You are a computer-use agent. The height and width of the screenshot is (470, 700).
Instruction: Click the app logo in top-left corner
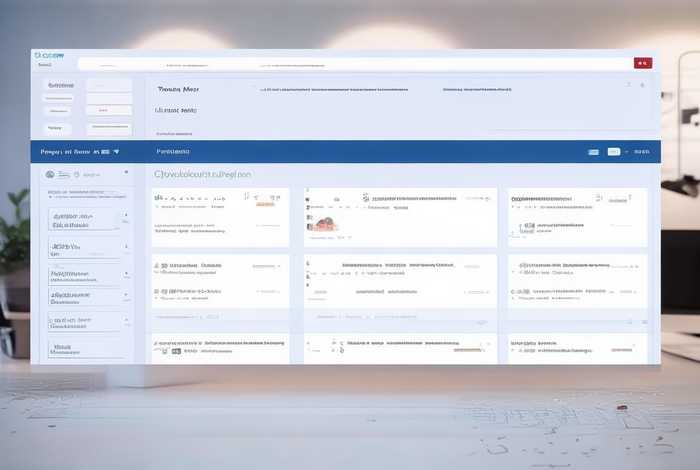47,55
